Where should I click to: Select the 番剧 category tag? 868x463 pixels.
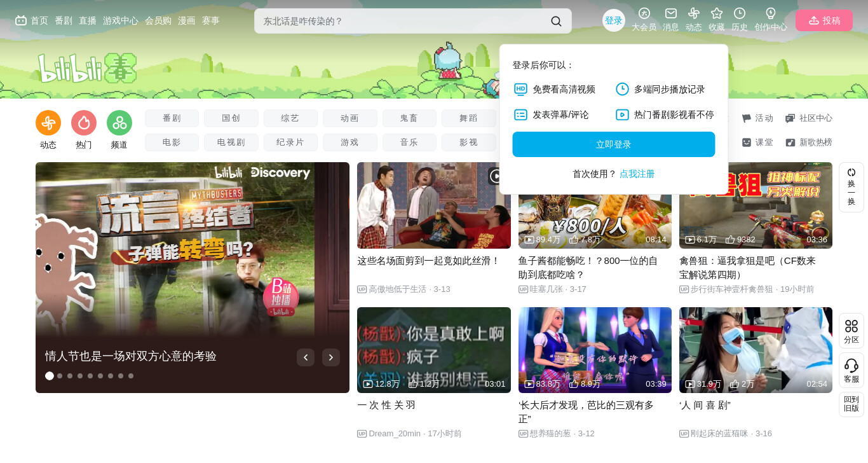coord(172,118)
